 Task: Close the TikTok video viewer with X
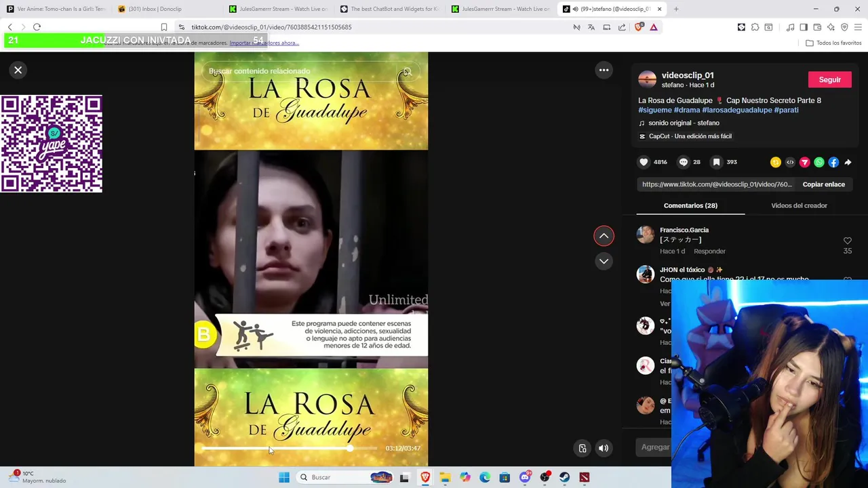tap(18, 70)
